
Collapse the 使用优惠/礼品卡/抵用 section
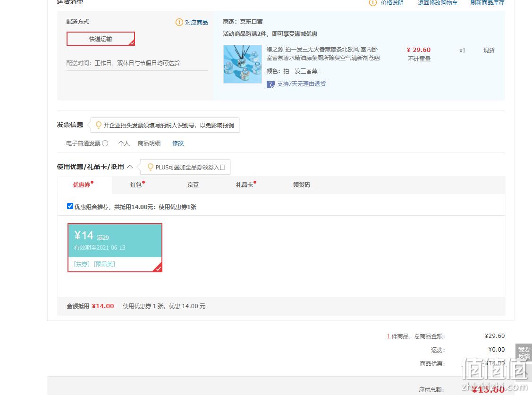click(x=130, y=167)
